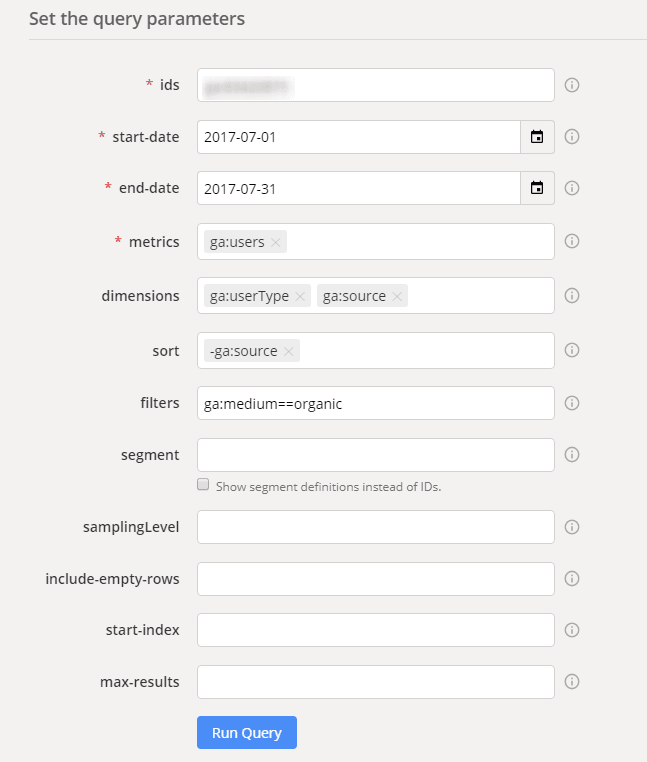The width and height of the screenshot is (647, 762).
Task: Show info for the samplingLevel parameter
Action: click(x=572, y=527)
